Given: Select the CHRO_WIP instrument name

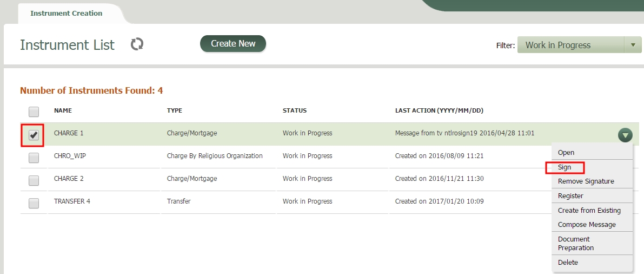Looking at the screenshot, I should click(x=70, y=155).
